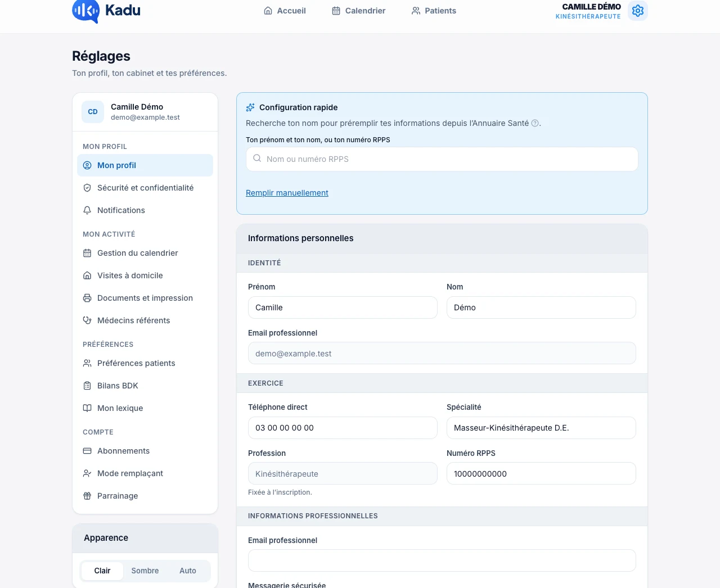Click the stethoscope icon for Médecins référents

(x=87, y=320)
